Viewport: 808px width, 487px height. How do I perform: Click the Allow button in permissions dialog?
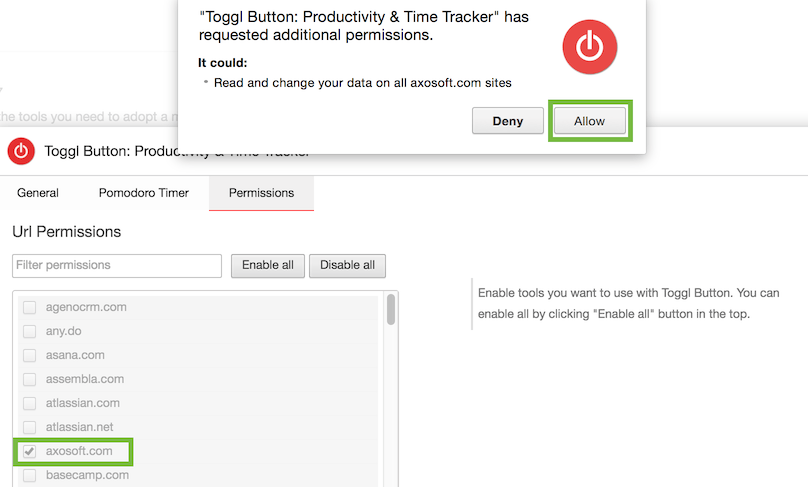tap(590, 121)
